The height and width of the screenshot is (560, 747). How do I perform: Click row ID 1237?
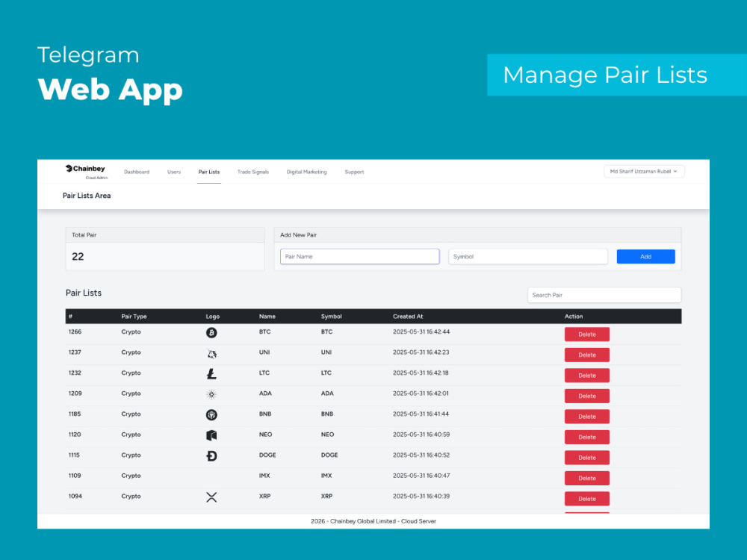click(75, 352)
